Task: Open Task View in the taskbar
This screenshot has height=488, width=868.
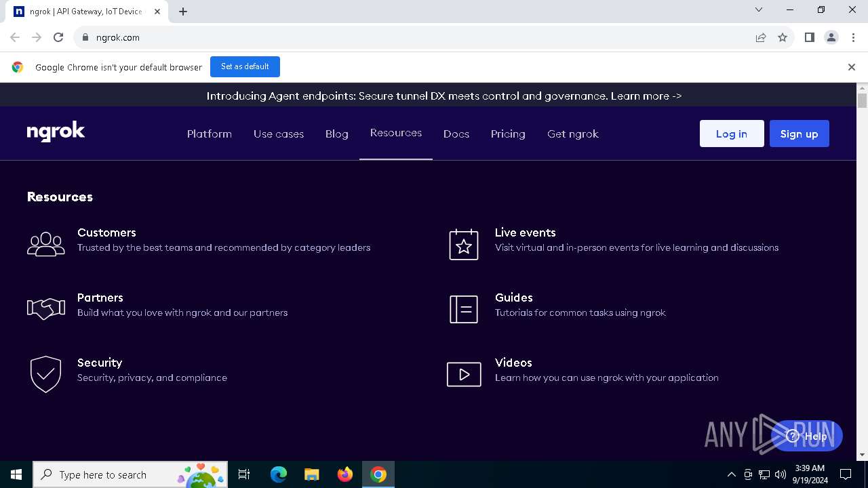Action: click(x=244, y=474)
